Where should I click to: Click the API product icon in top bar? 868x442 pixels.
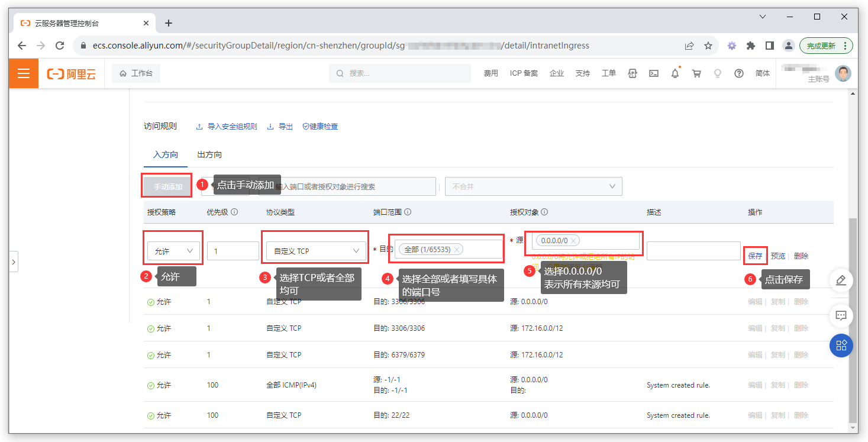pyautogui.click(x=632, y=73)
